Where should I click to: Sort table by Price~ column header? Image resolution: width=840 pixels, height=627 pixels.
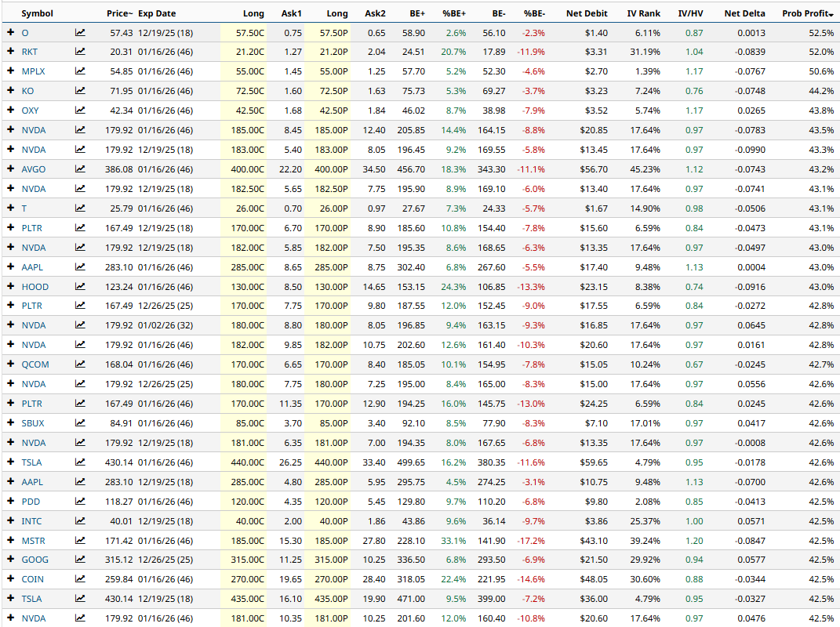click(119, 13)
